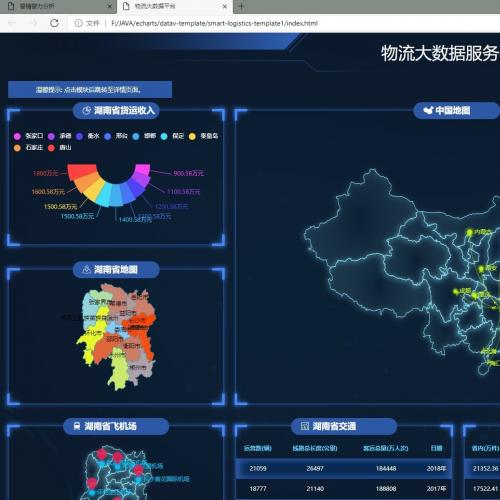Click the 日期 column header

[436, 448]
